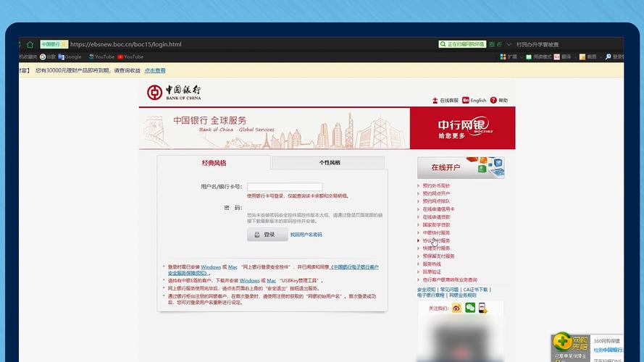Open the 服务热线 link
The width and height of the screenshot is (644, 362).
(x=432, y=264)
